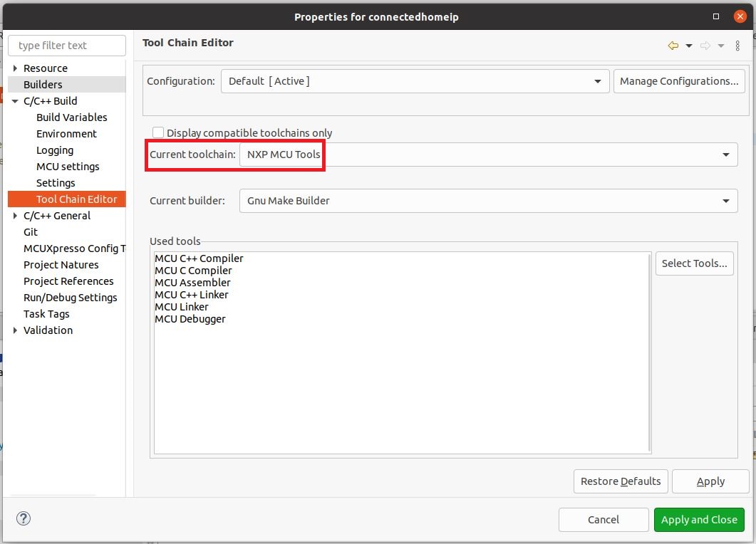
Task: Click the forward navigation arrow icon
Action: coord(705,46)
